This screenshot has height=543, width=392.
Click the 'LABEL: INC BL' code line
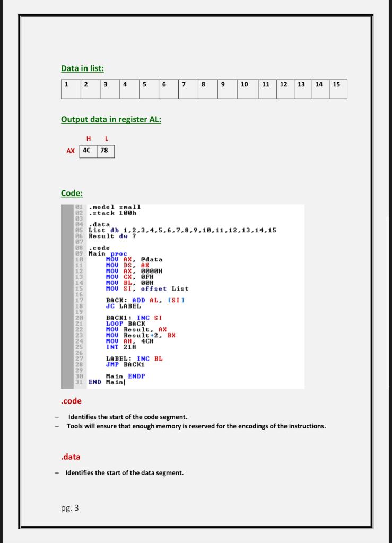pyautogui.click(x=134, y=359)
